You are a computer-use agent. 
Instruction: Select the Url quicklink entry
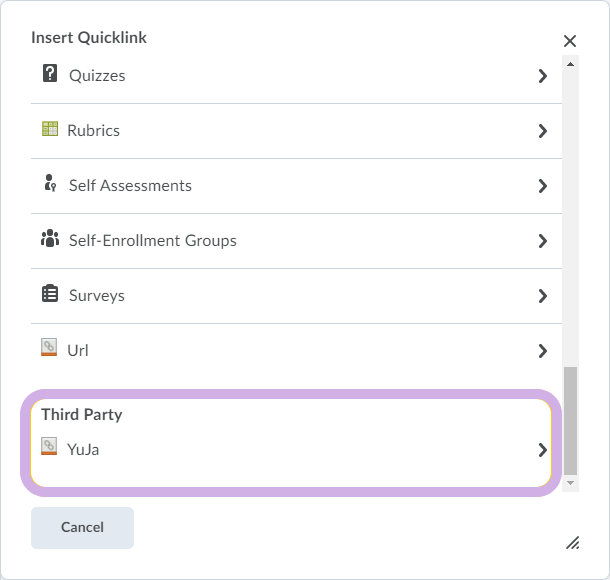296,351
